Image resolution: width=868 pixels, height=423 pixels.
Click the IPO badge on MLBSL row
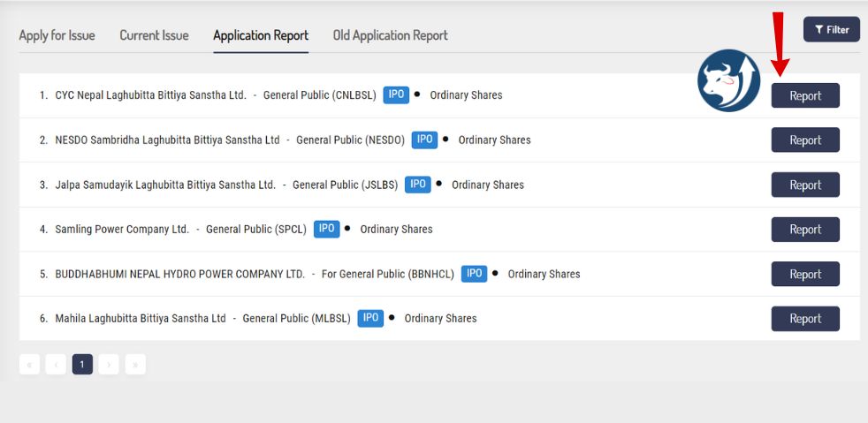click(370, 318)
